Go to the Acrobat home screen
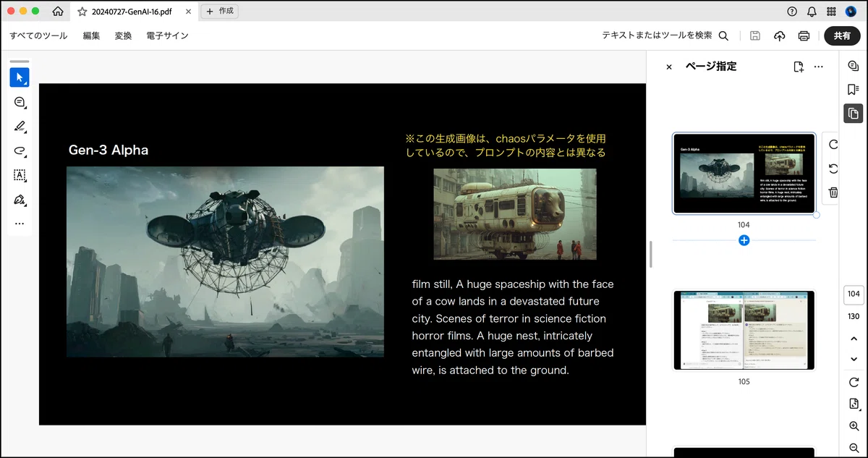The image size is (868, 458). pos(58,12)
